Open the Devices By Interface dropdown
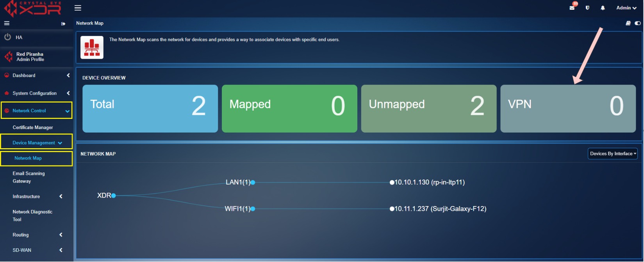The image size is (644, 262). pyautogui.click(x=612, y=154)
